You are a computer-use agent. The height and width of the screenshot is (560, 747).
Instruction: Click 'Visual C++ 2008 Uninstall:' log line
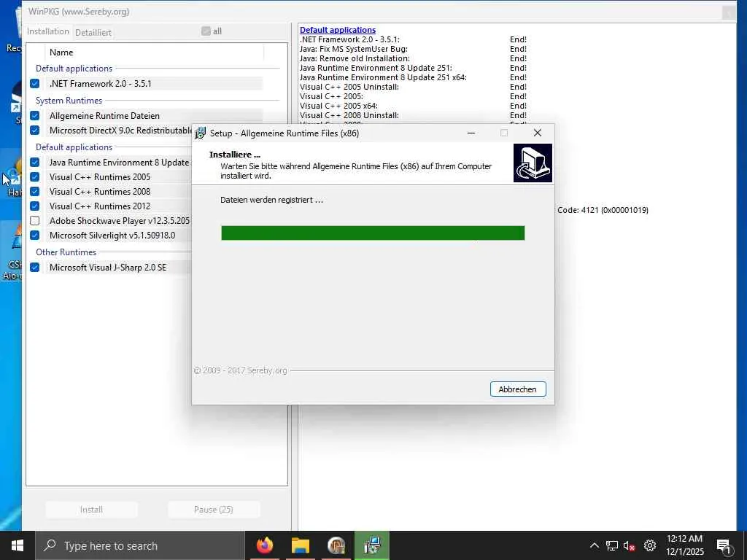(x=349, y=115)
